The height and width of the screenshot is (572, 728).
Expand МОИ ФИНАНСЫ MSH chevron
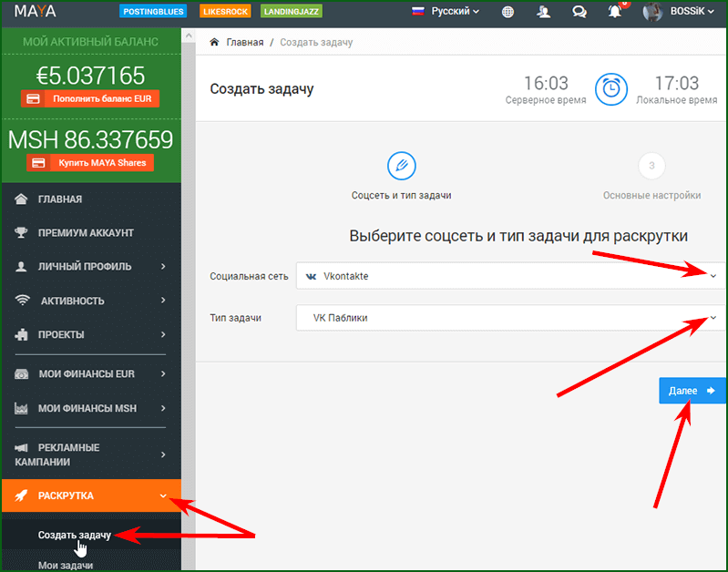tap(163, 408)
